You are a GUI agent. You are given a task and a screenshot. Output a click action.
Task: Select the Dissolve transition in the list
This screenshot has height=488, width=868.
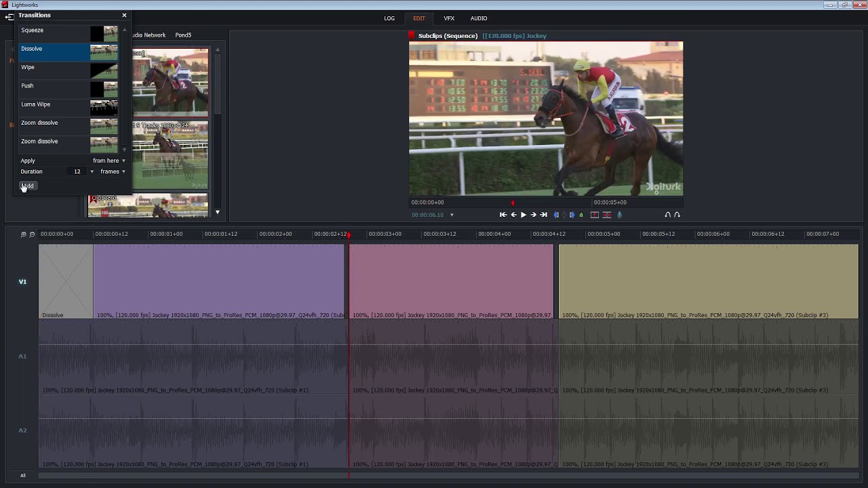pos(69,52)
